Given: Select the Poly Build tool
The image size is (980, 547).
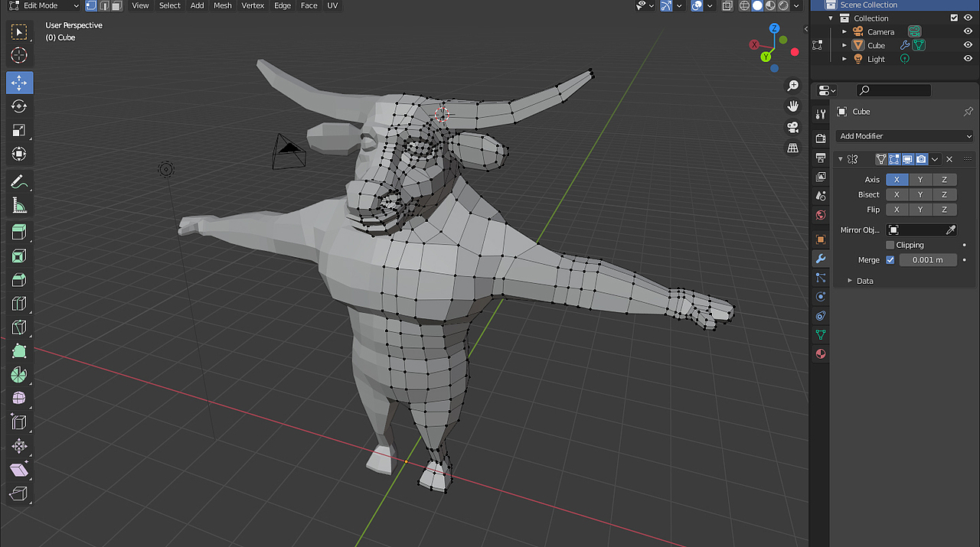Looking at the screenshot, I should tap(19, 351).
